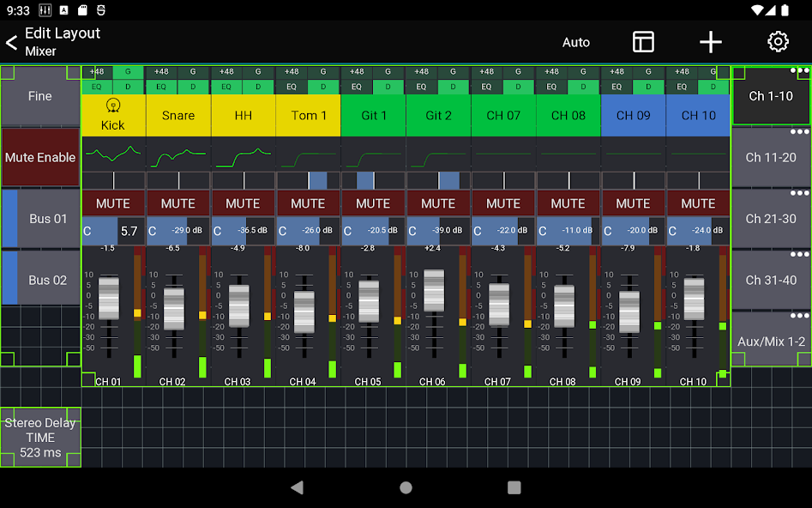Select the Tom 1 channel label
812x508 pixels.
[x=309, y=115]
